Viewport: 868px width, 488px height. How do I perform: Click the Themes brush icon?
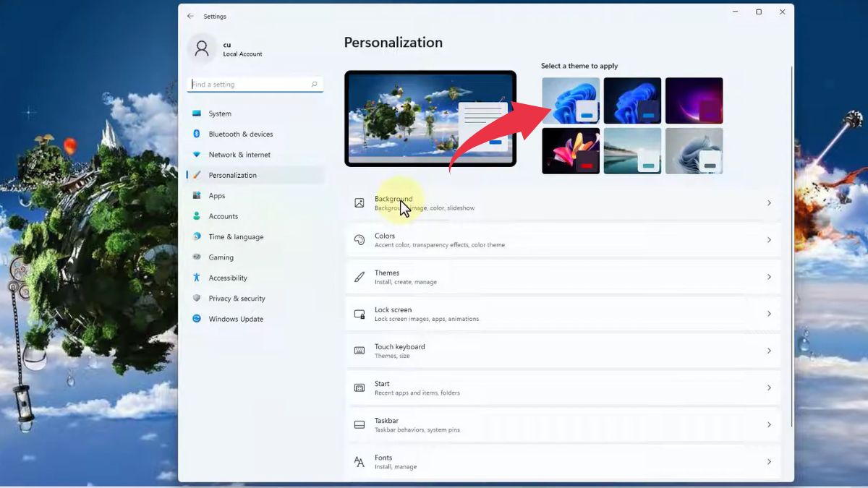point(359,277)
